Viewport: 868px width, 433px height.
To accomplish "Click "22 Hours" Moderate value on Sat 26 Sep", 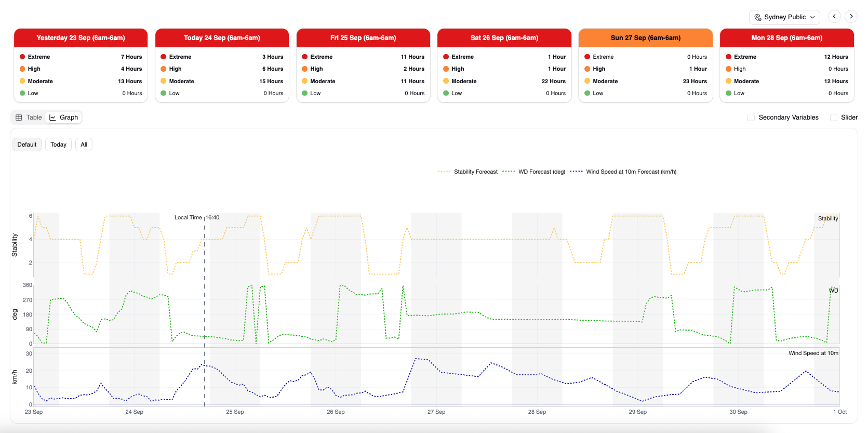I will (x=554, y=81).
